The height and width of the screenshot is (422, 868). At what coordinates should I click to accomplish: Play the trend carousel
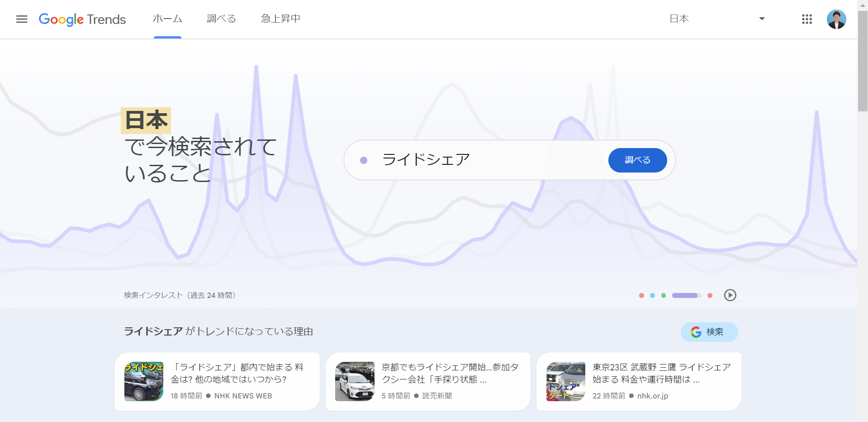tap(730, 295)
